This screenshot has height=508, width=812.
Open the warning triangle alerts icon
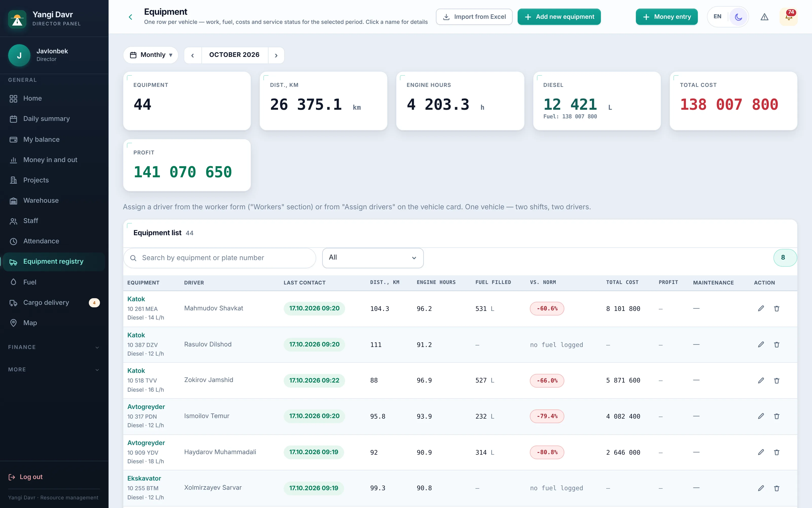coord(764,17)
